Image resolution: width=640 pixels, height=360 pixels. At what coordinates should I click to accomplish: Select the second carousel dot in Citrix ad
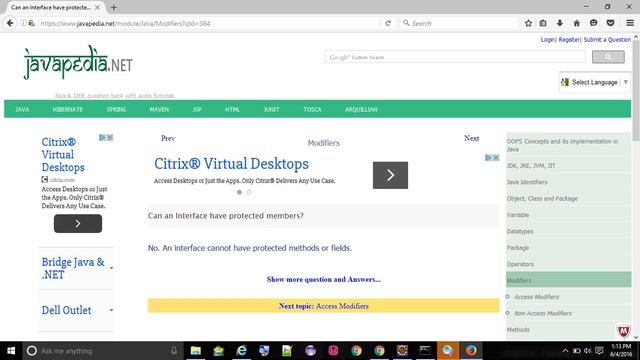point(249,192)
